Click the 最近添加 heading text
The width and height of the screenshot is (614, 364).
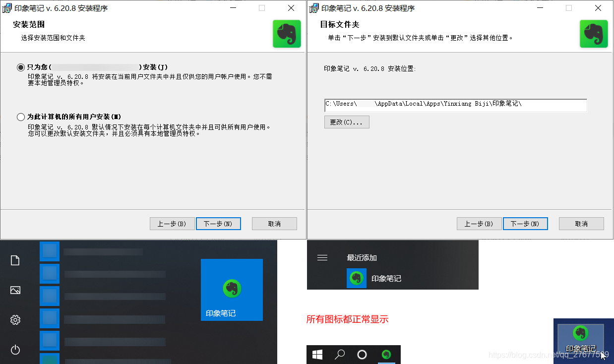coord(362,257)
